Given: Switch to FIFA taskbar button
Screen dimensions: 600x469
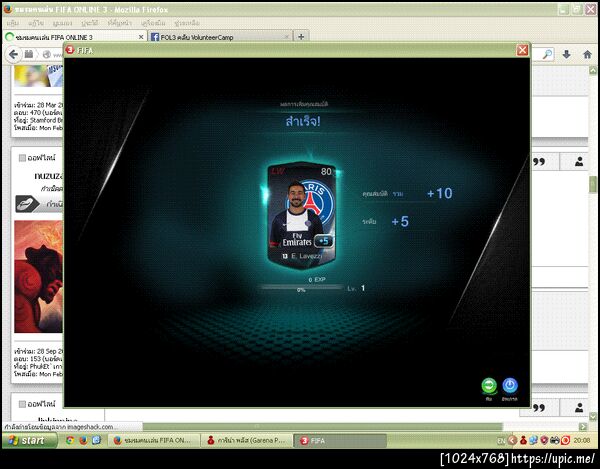Looking at the screenshot, I should tap(340, 440).
